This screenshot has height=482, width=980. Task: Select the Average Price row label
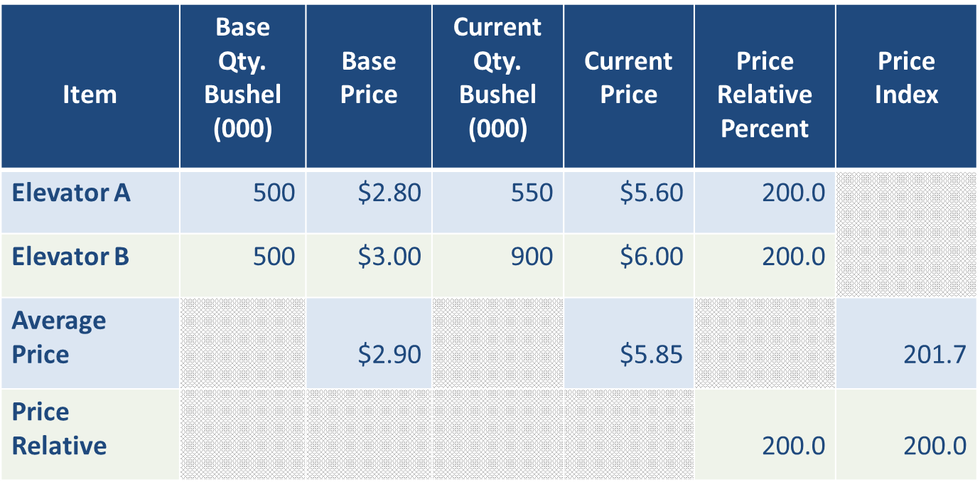[x=59, y=337]
